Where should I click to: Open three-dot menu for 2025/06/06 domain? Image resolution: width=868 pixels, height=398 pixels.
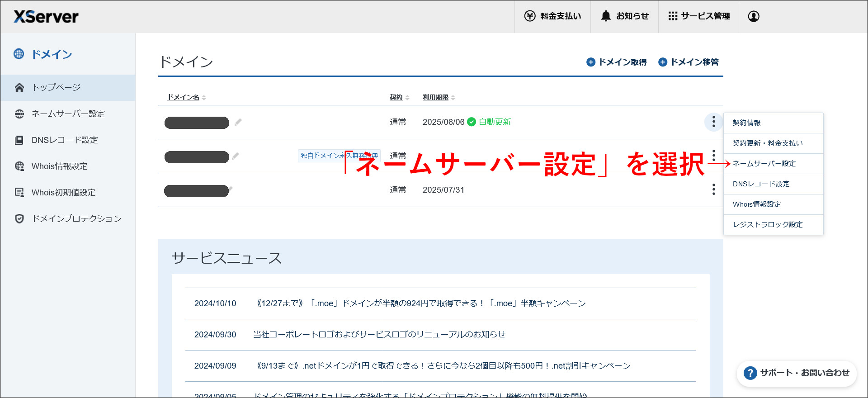pyautogui.click(x=714, y=122)
